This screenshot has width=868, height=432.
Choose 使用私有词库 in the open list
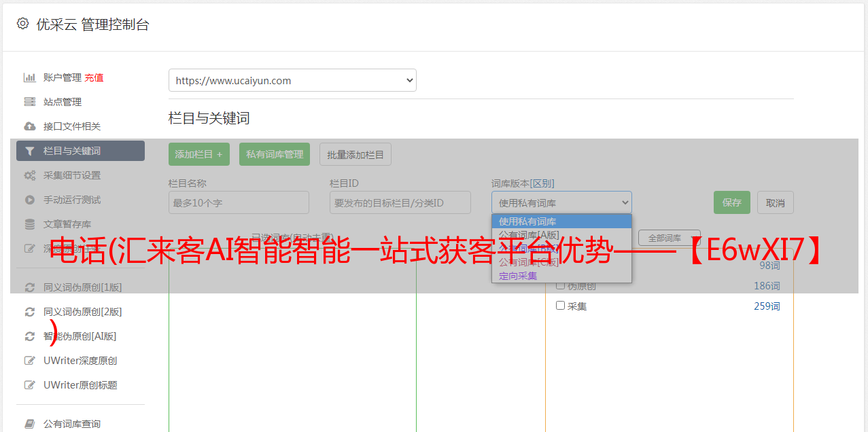561,221
